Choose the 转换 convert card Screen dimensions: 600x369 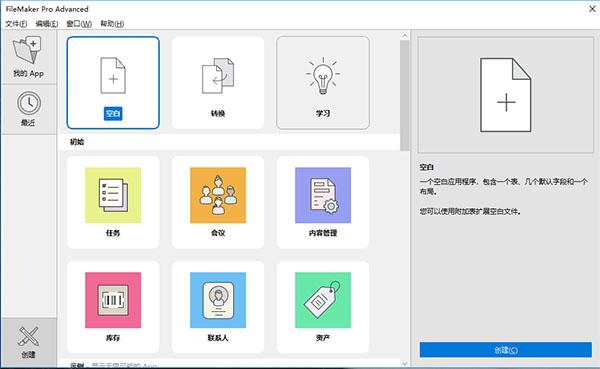click(x=218, y=83)
